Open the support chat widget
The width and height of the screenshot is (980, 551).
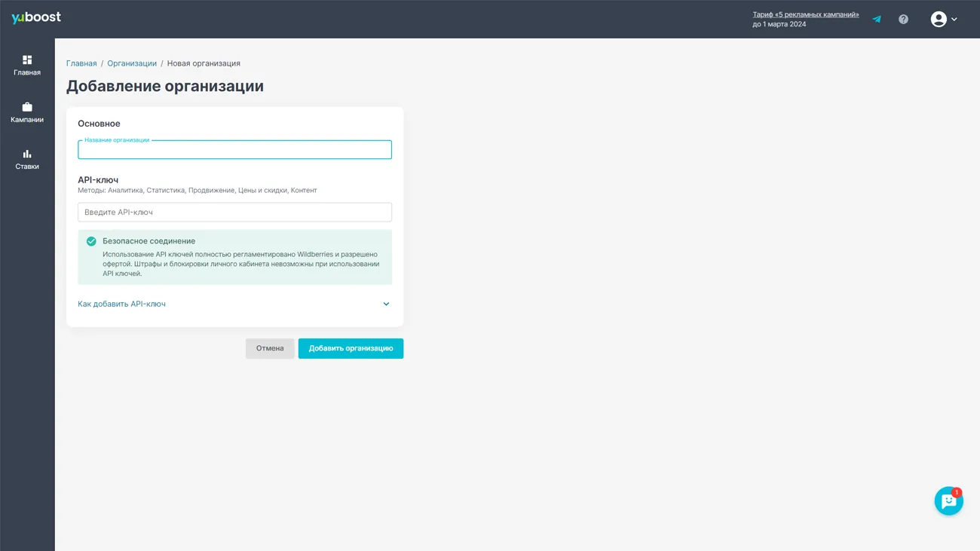point(948,501)
